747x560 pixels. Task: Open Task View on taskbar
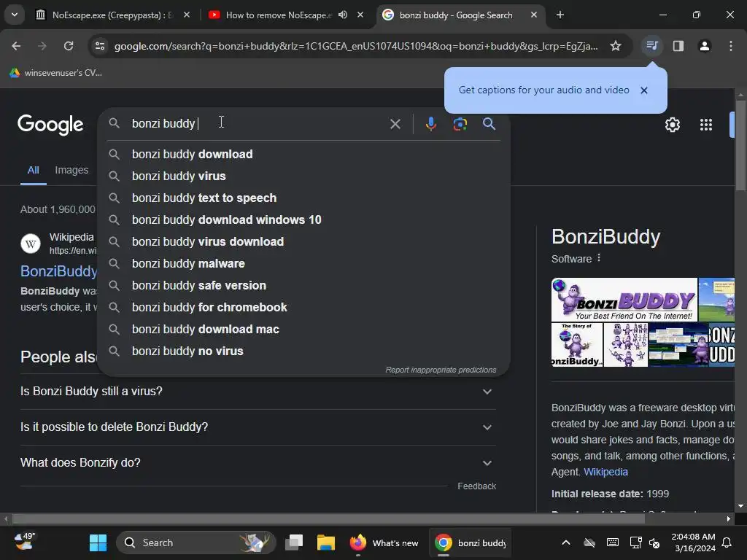pos(294,542)
